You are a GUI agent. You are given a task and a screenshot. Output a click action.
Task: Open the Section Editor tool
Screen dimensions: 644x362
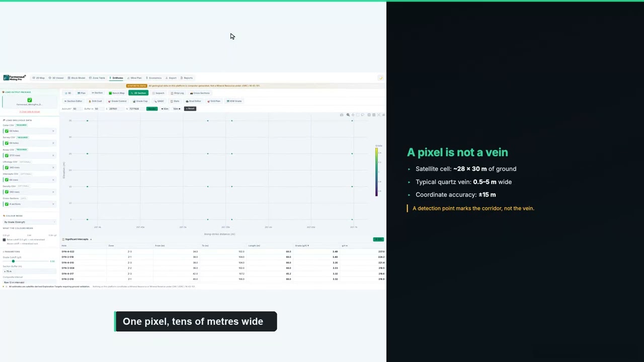[73, 101]
